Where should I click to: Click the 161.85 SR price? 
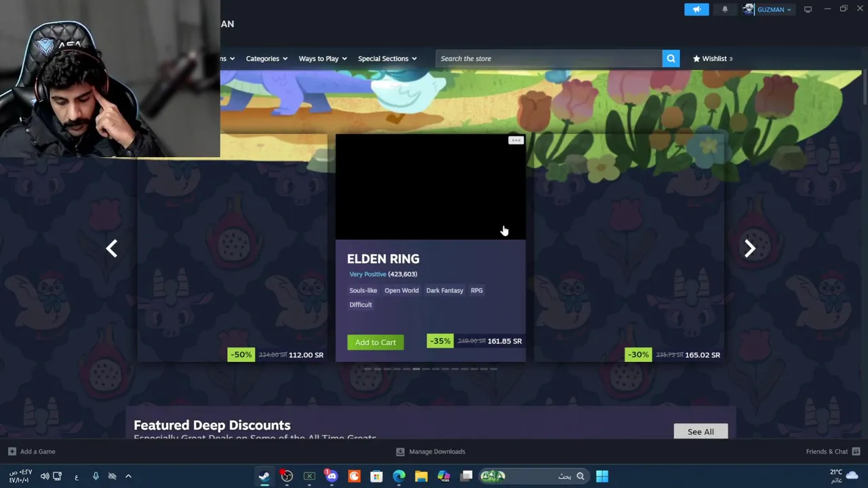505,341
